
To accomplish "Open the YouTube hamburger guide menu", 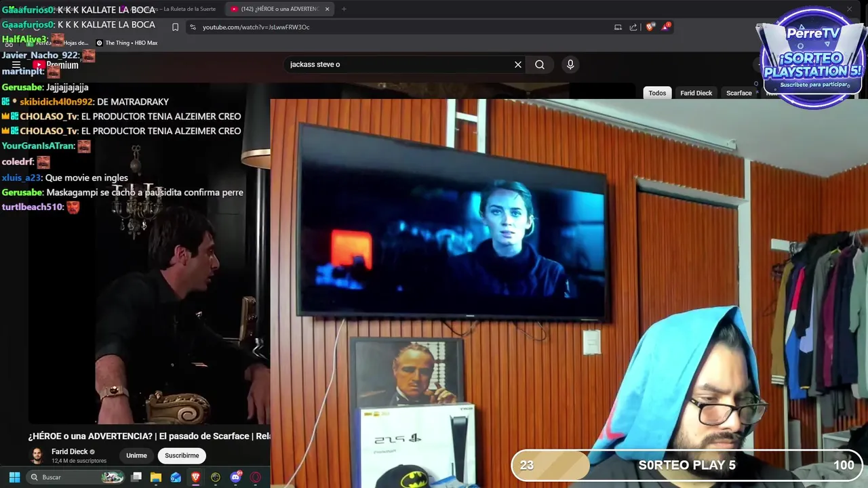I will click(x=16, y=65).
